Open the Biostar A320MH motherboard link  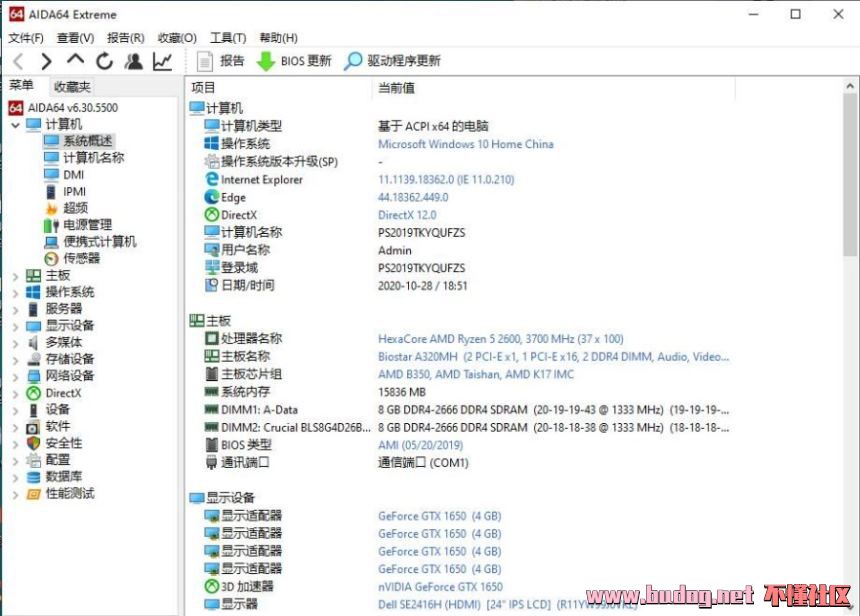tap(553, 357)
